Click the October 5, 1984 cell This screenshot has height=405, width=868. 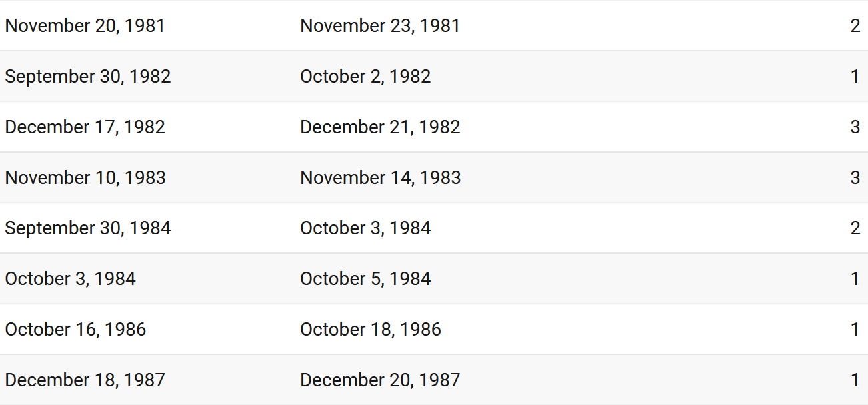[x=365, y=279]
